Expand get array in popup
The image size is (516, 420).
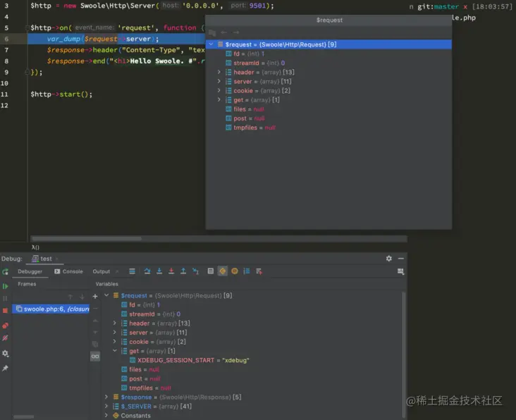click(x=219, y=99)
